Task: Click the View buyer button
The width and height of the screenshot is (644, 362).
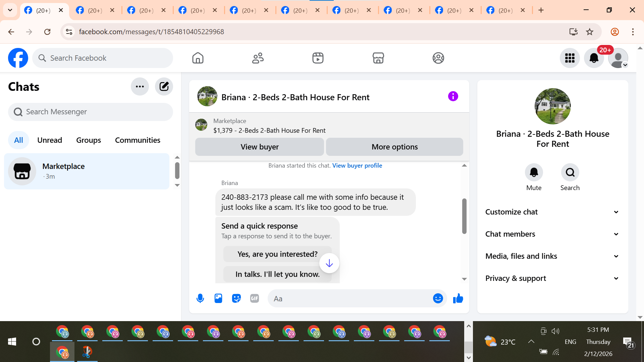Action: pos(260,147)
